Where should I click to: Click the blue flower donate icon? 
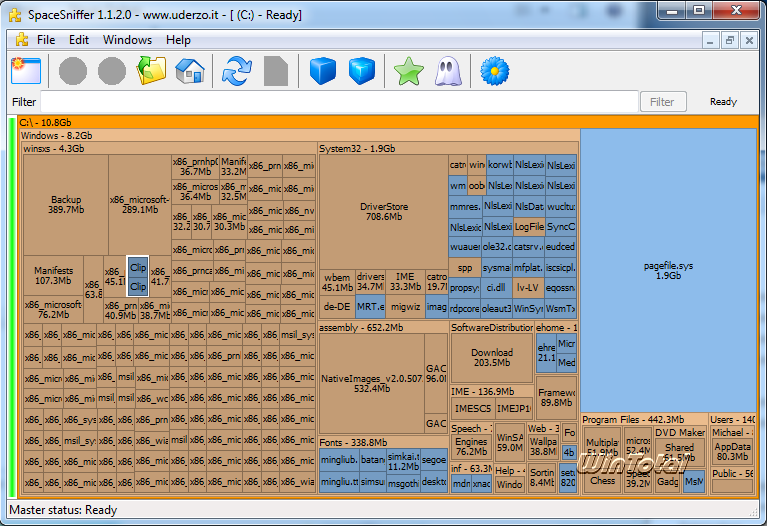pyautogui.click(x=494, y=71)
